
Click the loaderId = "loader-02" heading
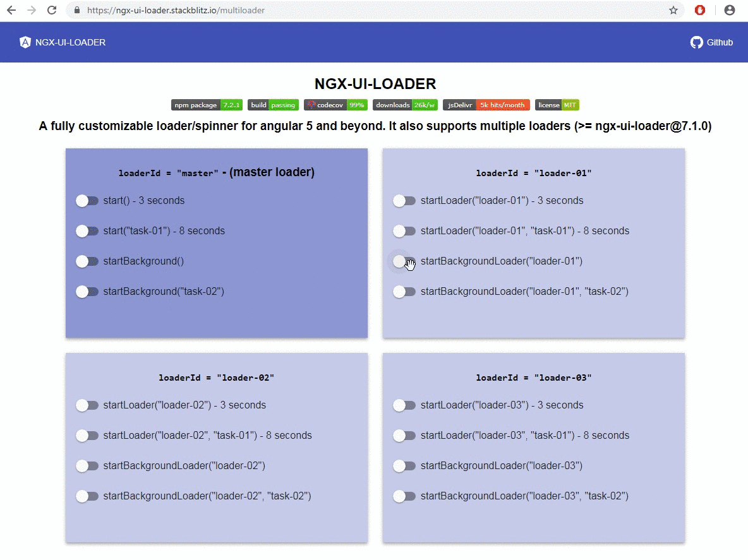coord(217,378)
